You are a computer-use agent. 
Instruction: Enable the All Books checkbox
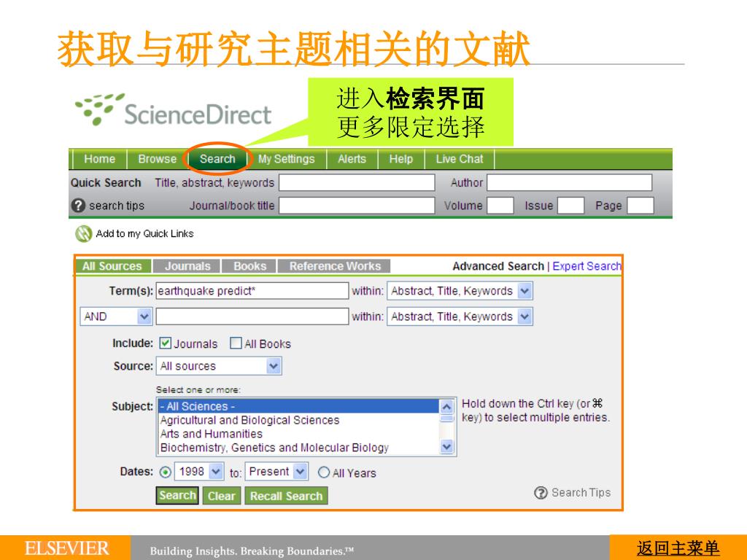point(236,343)
